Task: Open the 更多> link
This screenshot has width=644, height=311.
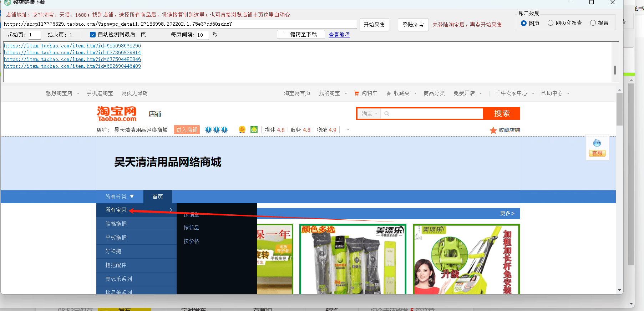Action: click(x=507, y=213)
